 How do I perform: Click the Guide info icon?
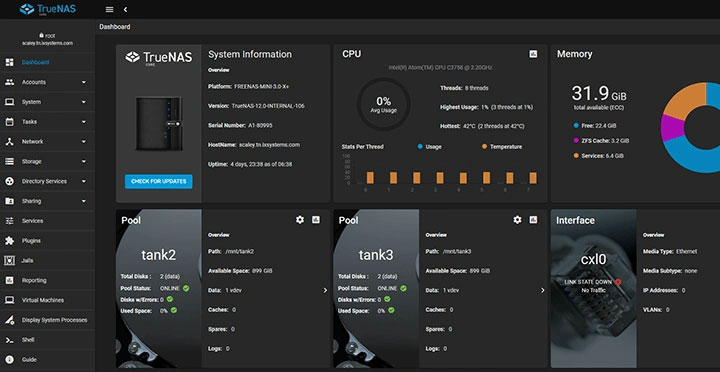(9, 360)
